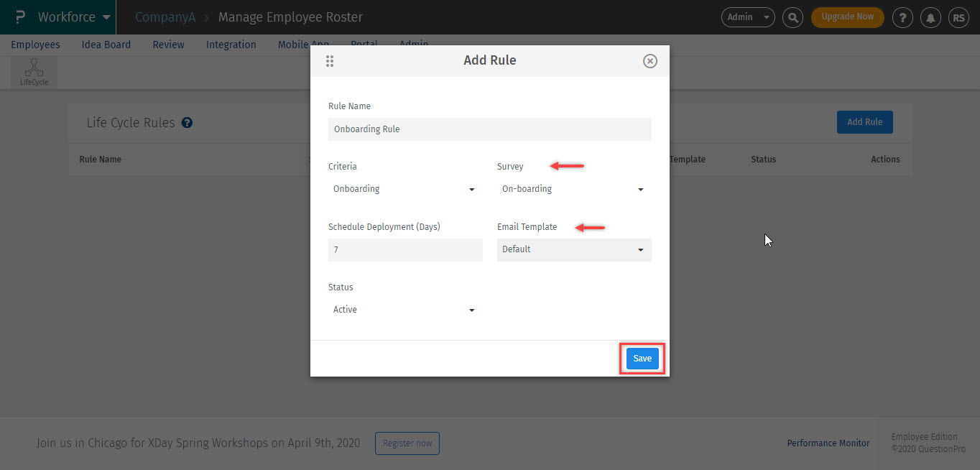Click the LifeCycle icon

[x=34, y=73]
